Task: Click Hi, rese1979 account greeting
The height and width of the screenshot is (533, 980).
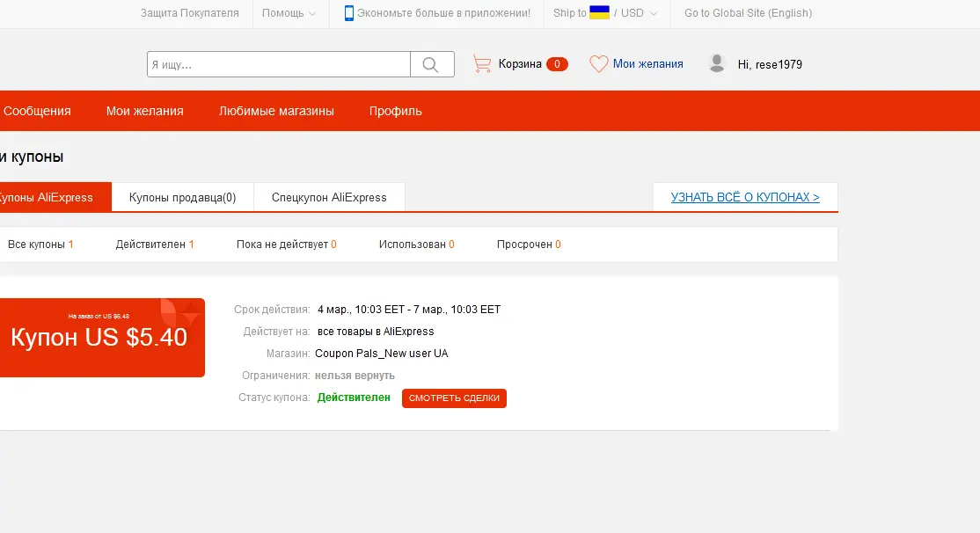Action: coord(770,64)
